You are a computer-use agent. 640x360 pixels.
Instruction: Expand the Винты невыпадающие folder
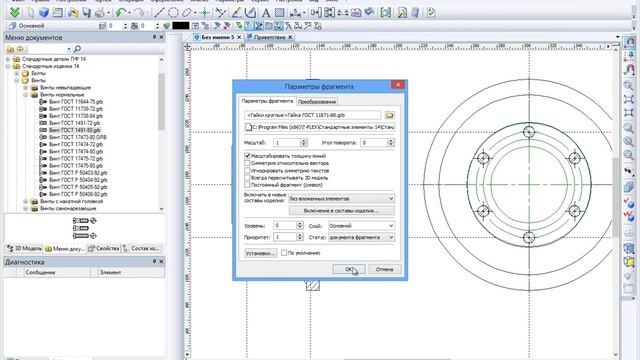(x=26, y=88)
